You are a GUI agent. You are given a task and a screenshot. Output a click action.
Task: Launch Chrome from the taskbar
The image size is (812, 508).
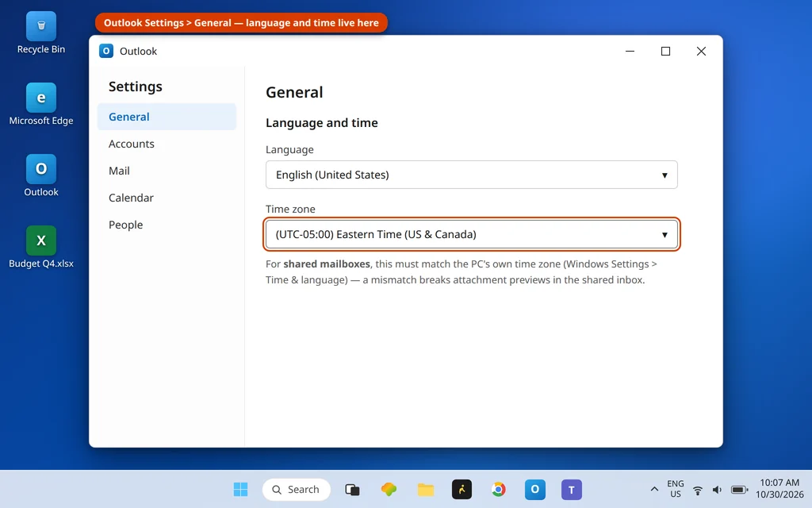coord(498,489)
